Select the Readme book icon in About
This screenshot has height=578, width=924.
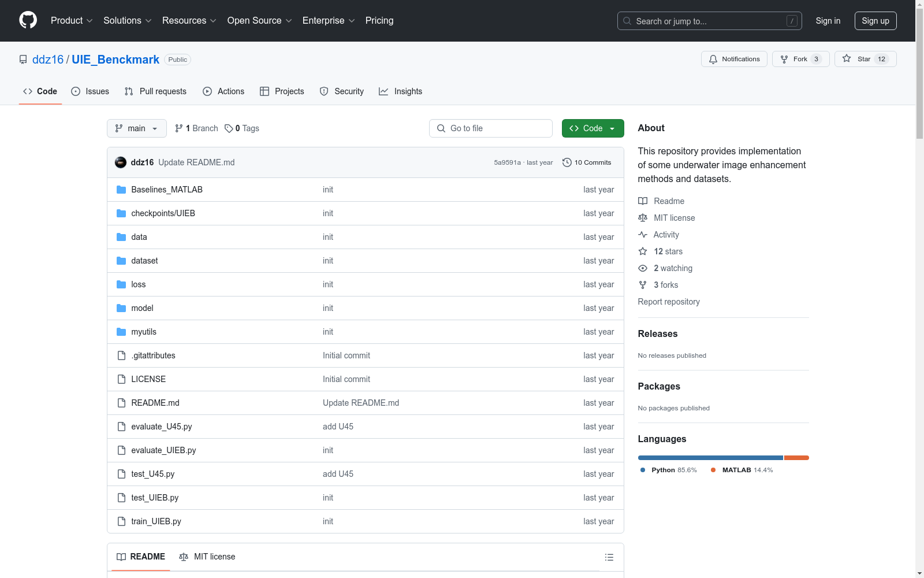643,201
